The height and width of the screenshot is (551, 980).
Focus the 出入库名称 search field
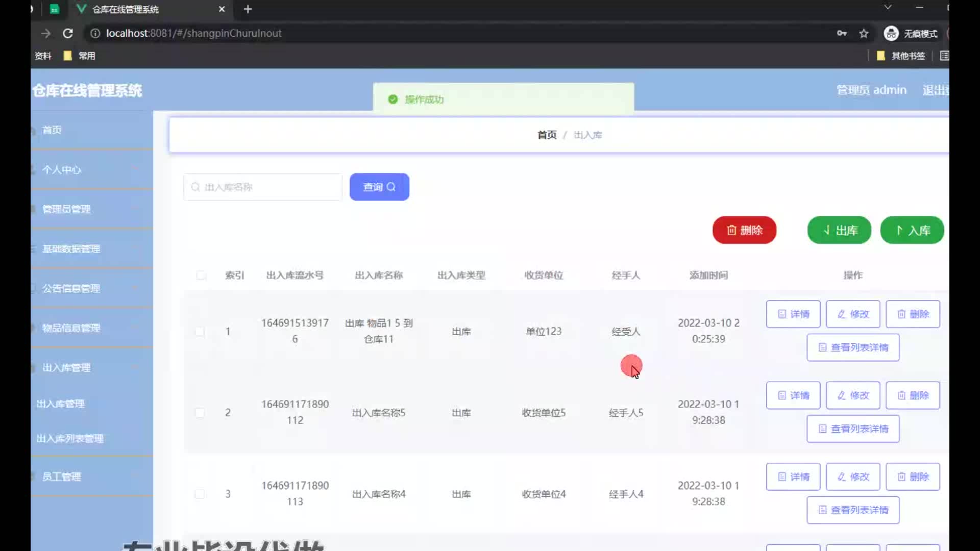(263, 187)
